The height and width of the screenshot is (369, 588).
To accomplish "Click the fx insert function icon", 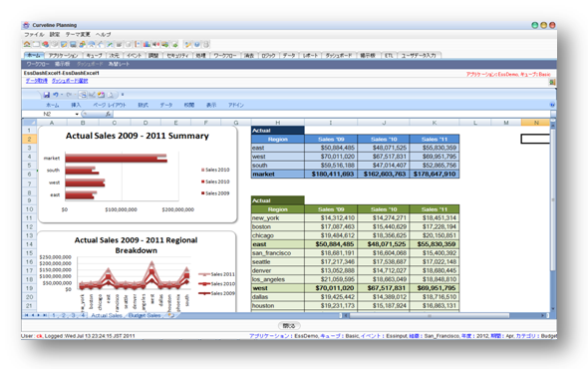I will coord(108,114).
